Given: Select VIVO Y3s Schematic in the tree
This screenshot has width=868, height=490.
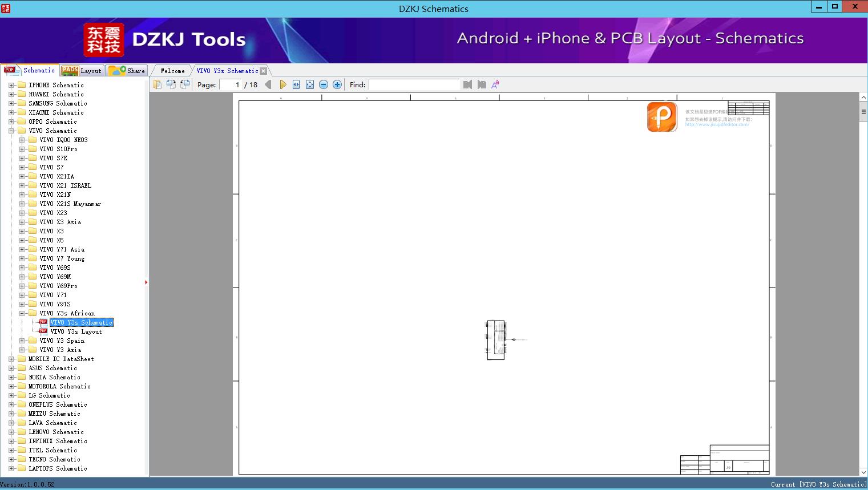Looking at the screenshot, I should (x=82, y=322).
